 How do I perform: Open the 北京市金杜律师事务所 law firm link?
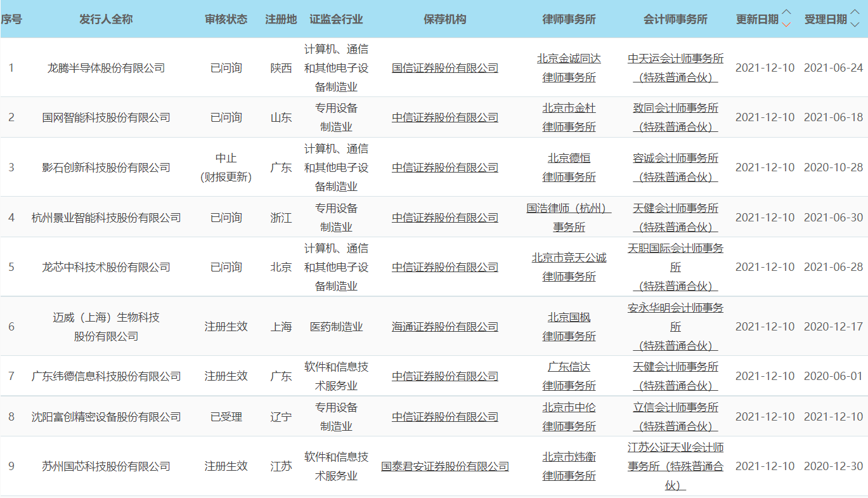point(569,117)
